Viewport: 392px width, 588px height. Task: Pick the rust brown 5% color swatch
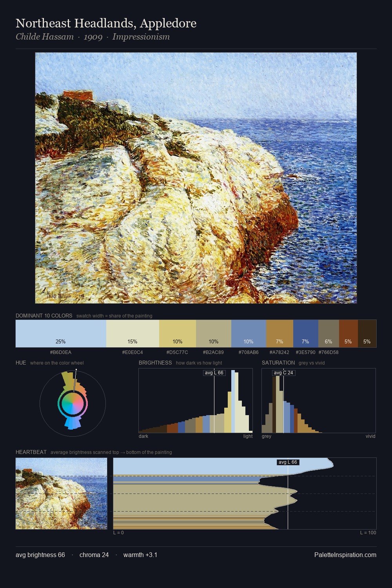(x=348, y=334)
